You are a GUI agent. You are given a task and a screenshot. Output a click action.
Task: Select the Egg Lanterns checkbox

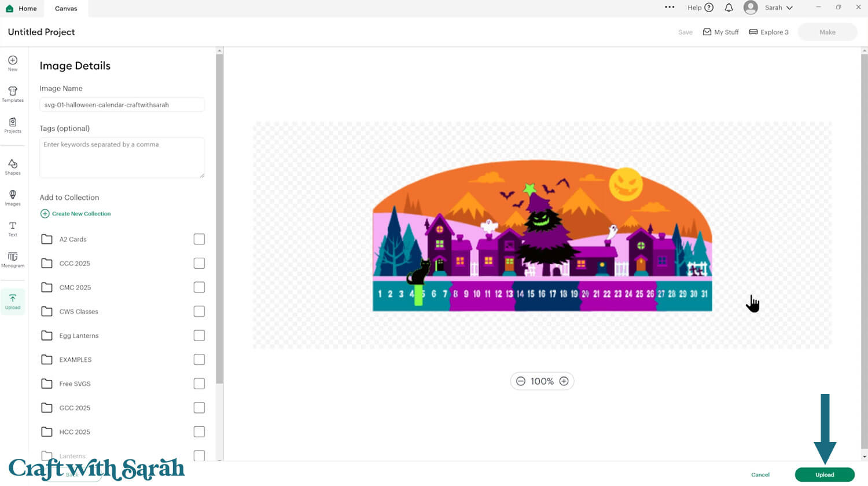[199, 335]
